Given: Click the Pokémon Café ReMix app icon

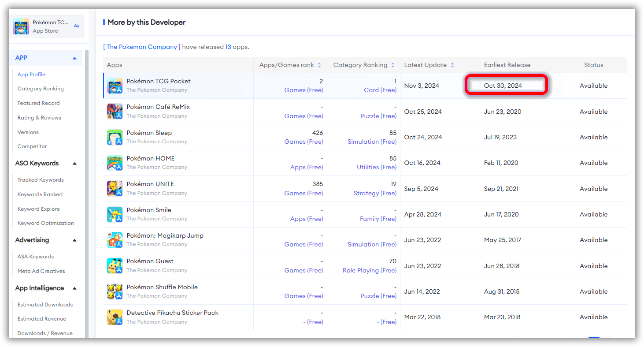Looking at the screenshot, I should (x=115, y=111).
